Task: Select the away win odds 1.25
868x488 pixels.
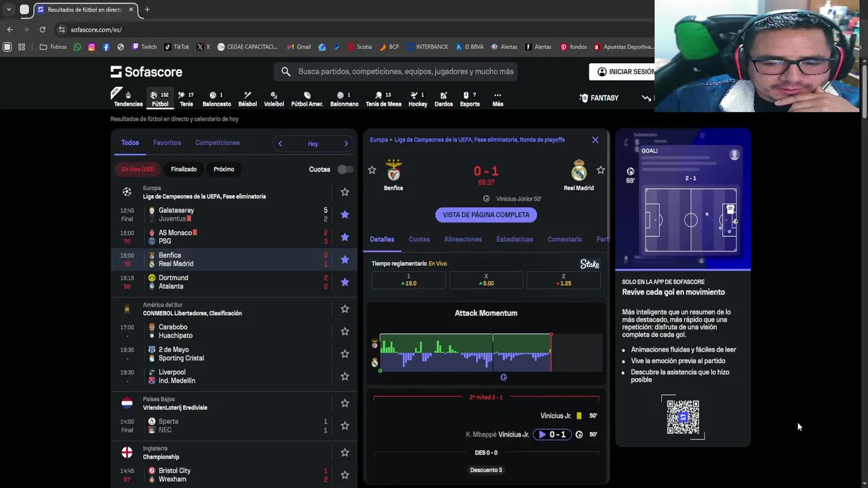Action: pyautogui.click(x=564, y=280)
